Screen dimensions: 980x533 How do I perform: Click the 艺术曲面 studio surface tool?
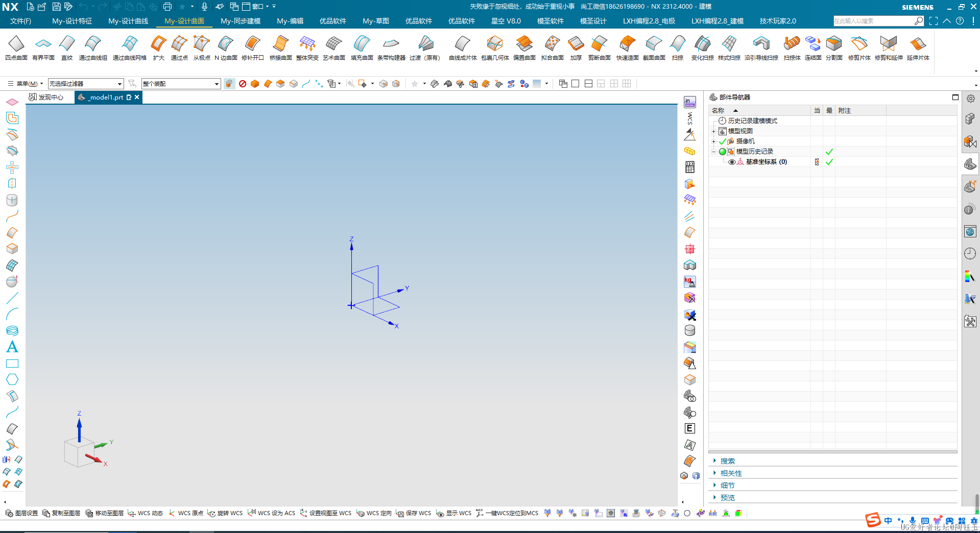[334, 48]
